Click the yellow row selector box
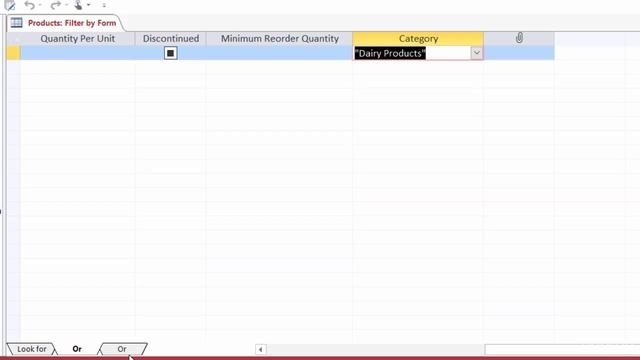The image size is (640, 360). tap(13, 53)
